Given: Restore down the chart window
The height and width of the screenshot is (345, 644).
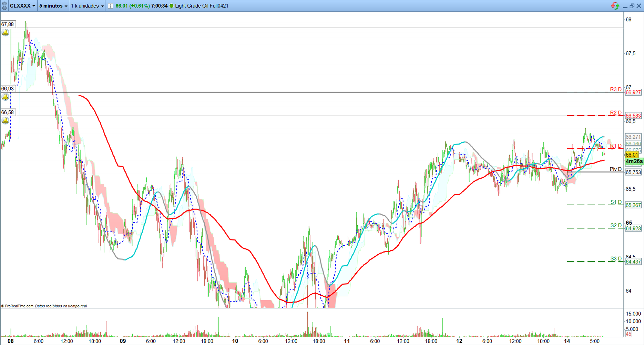Looking at the screenshot, I should (632, 6).
